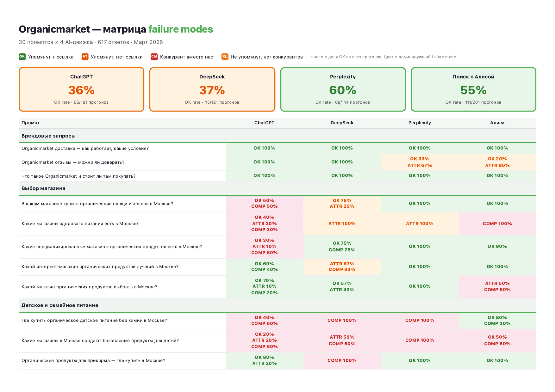The height and width of the screenshot is (392, 555).
Task: Click the prompt about продукты для прикорма
Action: [x=93, y=361]
